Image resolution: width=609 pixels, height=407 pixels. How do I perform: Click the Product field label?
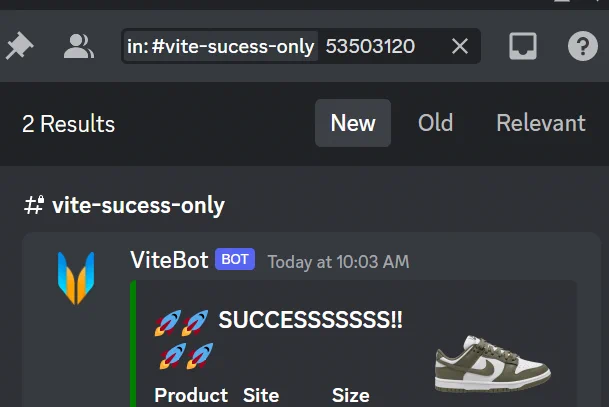(191, 396)
